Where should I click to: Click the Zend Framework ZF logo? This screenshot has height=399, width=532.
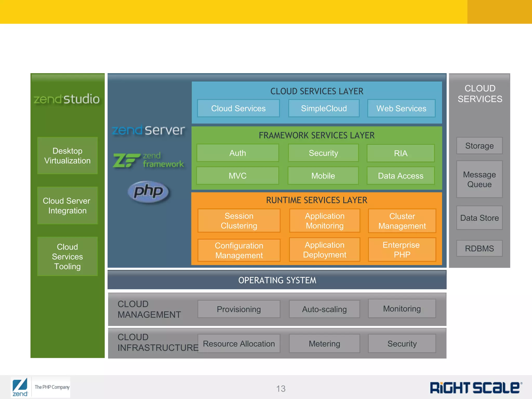[x=148, y=160]
